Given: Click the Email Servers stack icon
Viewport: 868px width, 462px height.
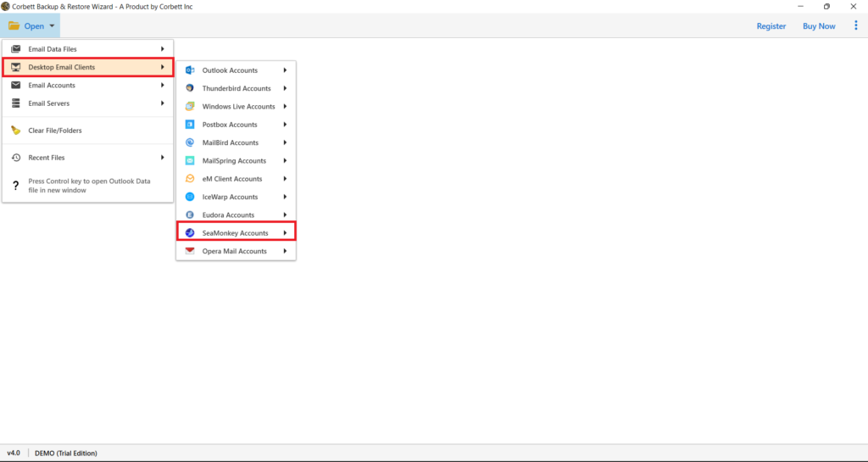Looking at the screenshot, I should coord(16,103).
